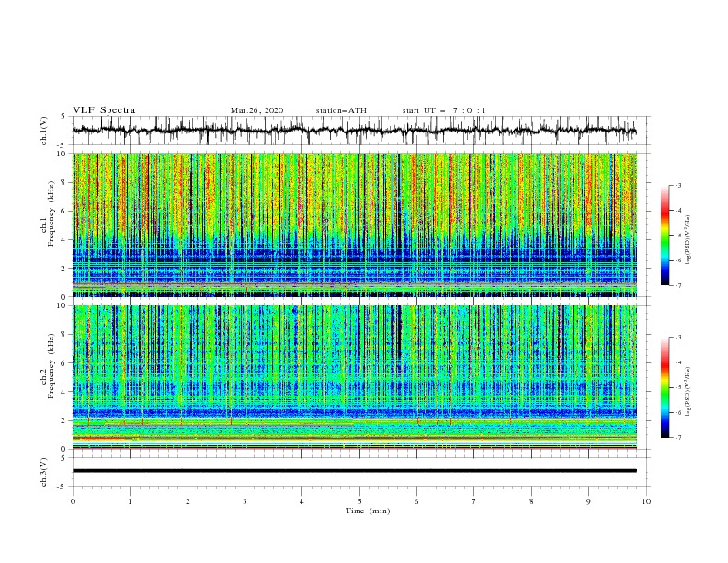This screenshot has width=728, height=563.
Task: Click the time axis tick label "1"
Action: coord(130,501)
